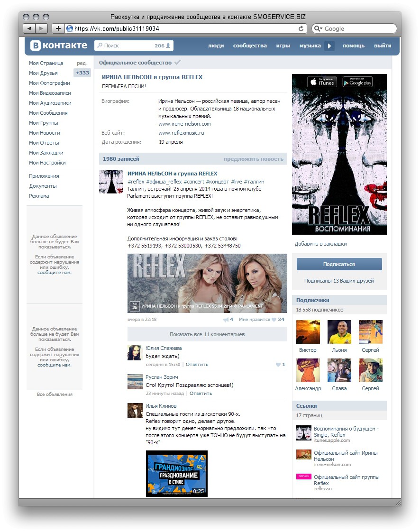420x532 pixels.
Task: Click the +333 friend requests badge
Action: coord(82,73)
